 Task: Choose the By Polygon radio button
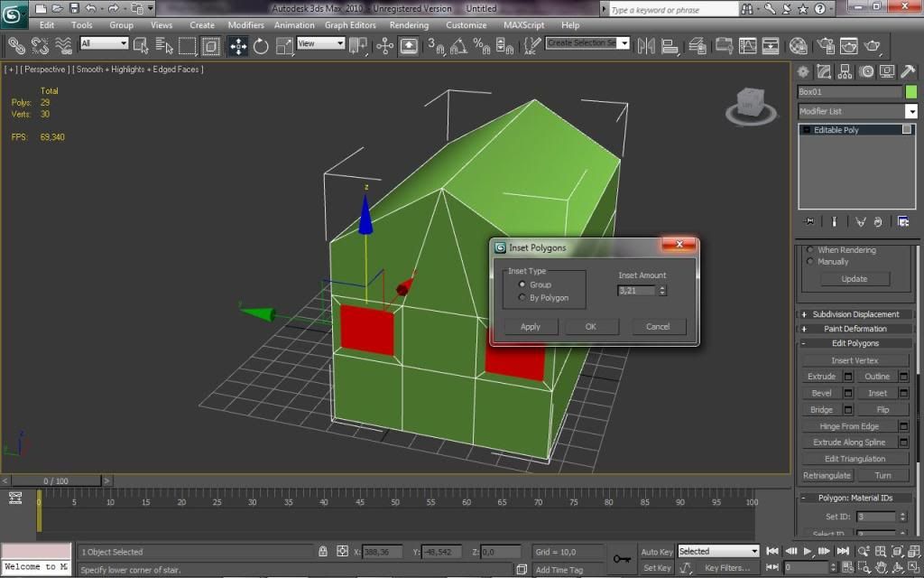(522, 297)
